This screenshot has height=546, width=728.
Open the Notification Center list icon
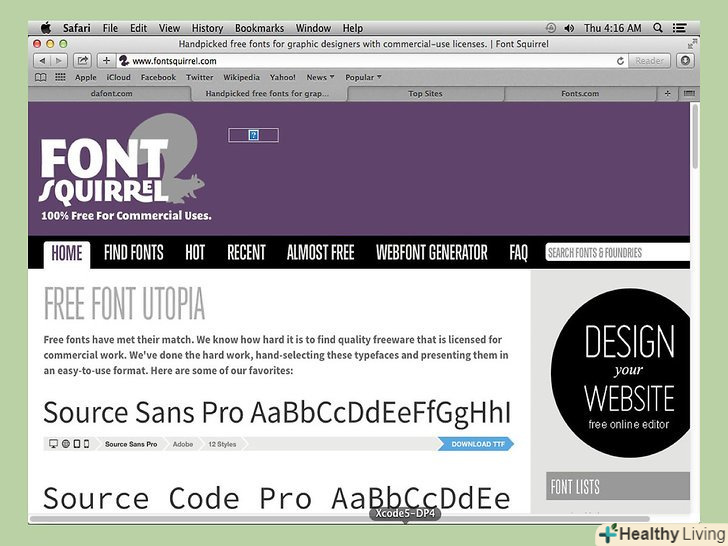coord(680,28)
